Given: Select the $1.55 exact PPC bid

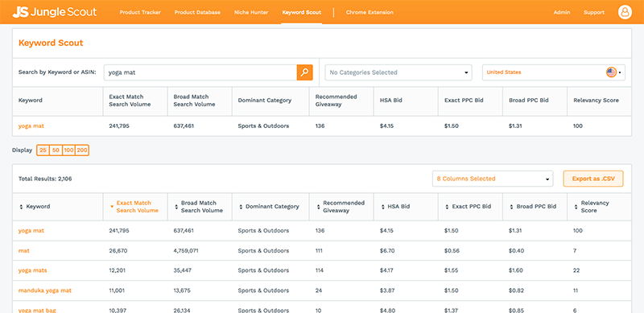Looking at the screenshot, I should click(x=451, y=270).
